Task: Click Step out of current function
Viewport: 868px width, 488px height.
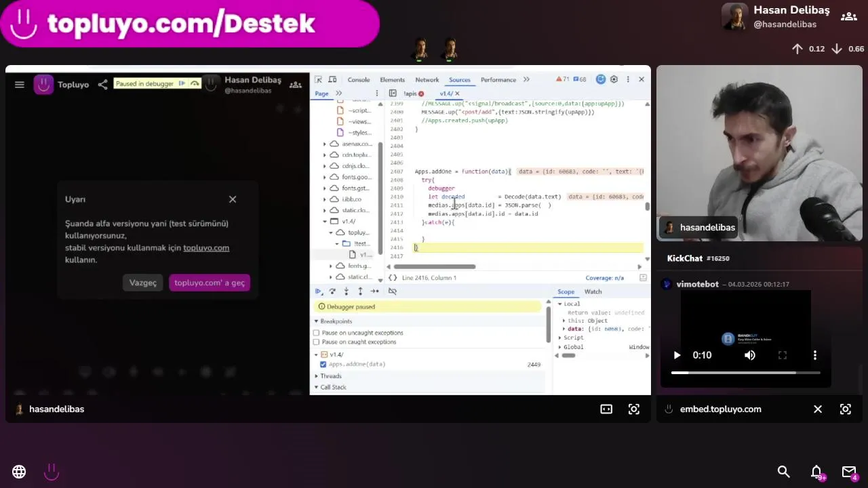Action: [x=360, y=291]
